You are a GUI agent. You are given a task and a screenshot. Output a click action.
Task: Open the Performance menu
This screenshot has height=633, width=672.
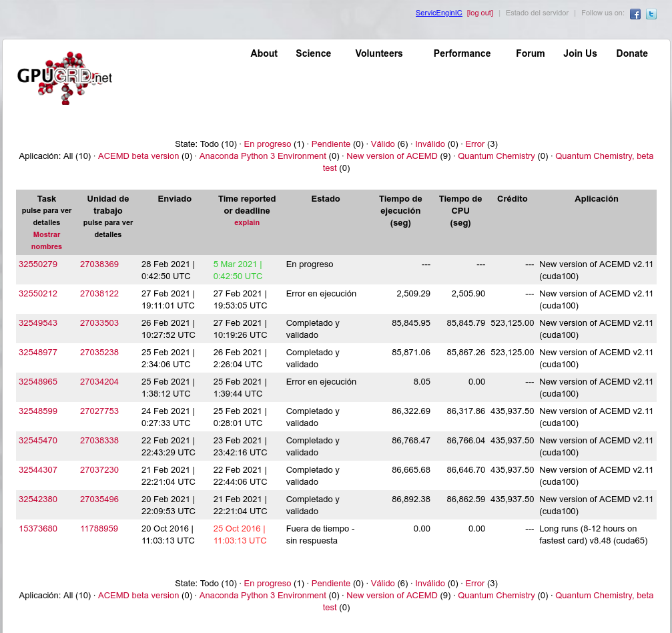(462, 53)
